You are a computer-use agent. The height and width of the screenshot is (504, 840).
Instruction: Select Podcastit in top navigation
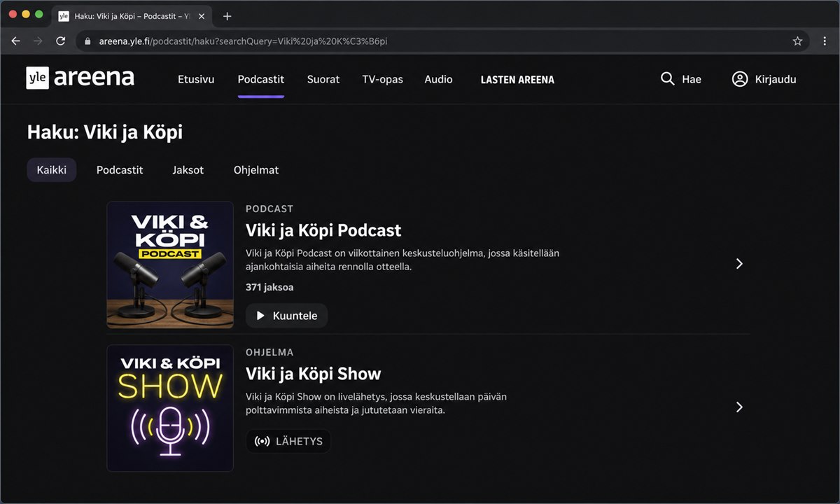pyautogui.click(x=261, y=79)
